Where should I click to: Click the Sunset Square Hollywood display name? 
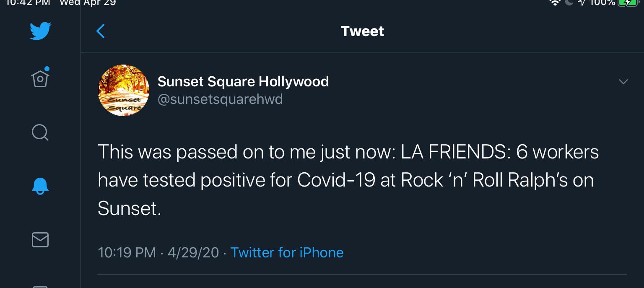tap(243, 81)
